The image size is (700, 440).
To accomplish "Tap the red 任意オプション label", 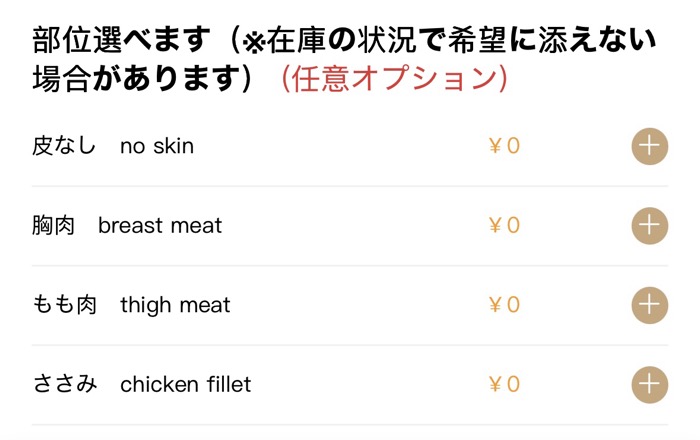I will [x=394, y=79].
